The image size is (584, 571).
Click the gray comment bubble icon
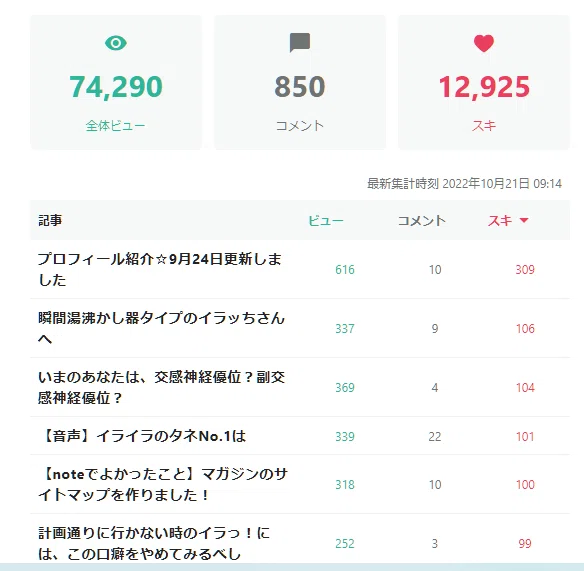point(300,42)
